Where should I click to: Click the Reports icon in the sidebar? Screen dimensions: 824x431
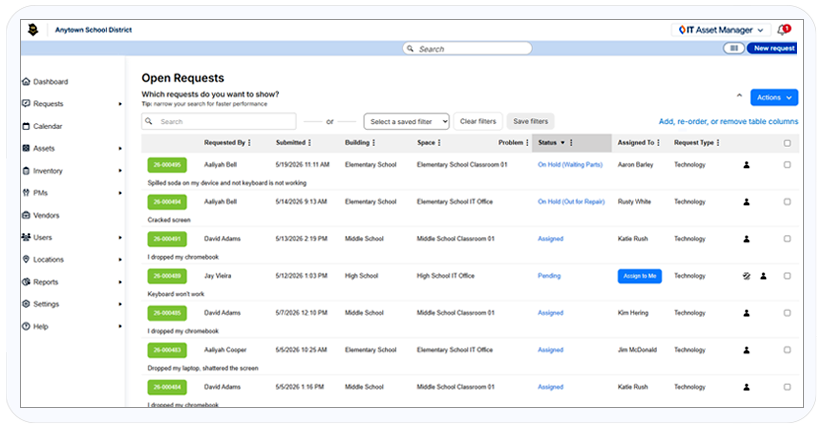coord(26,282)
